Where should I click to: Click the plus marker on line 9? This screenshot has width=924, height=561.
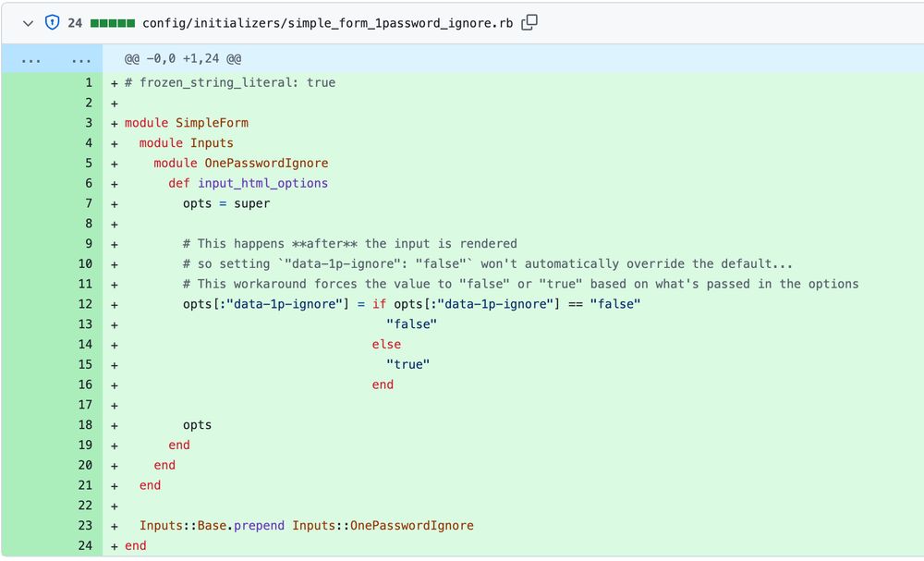[x=115, y=245]
